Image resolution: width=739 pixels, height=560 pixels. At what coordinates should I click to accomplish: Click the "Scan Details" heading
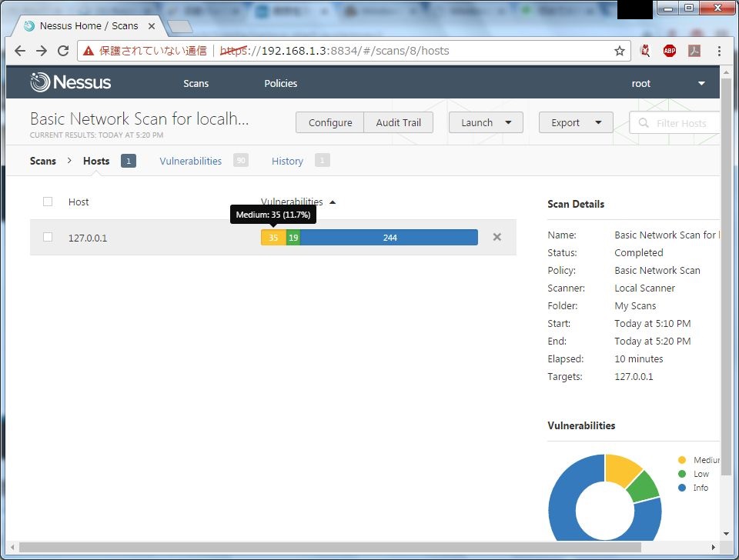[x=576, y=204]
